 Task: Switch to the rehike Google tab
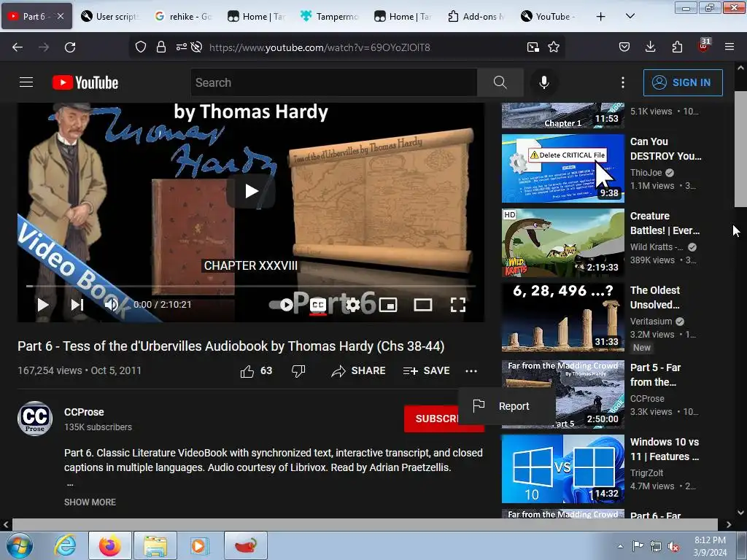(184, 16)
